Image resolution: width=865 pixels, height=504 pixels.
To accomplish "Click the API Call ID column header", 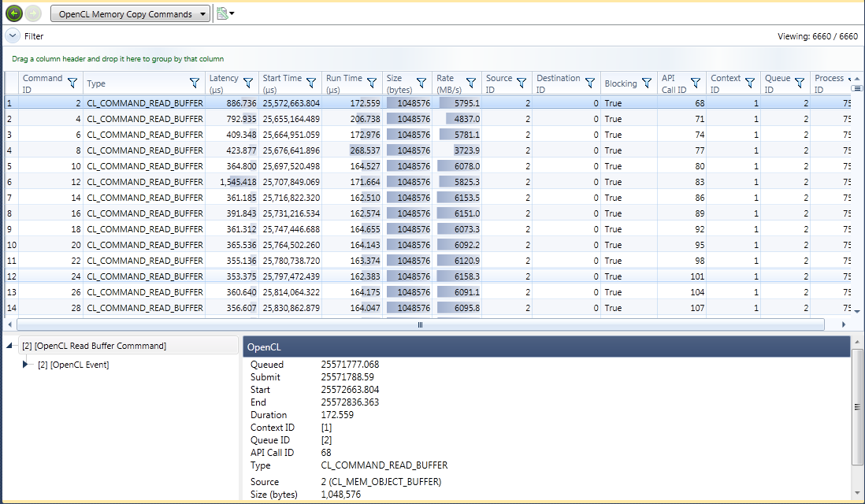I will click(674, 83).
